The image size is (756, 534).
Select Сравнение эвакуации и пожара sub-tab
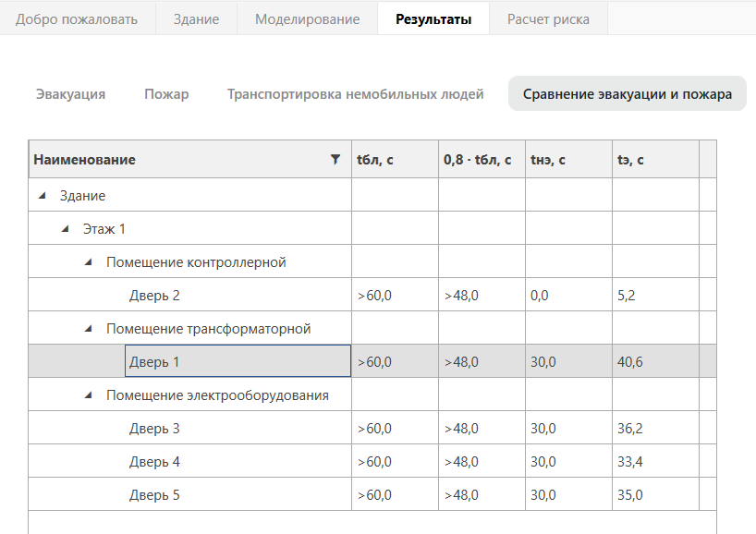[628, 93]
